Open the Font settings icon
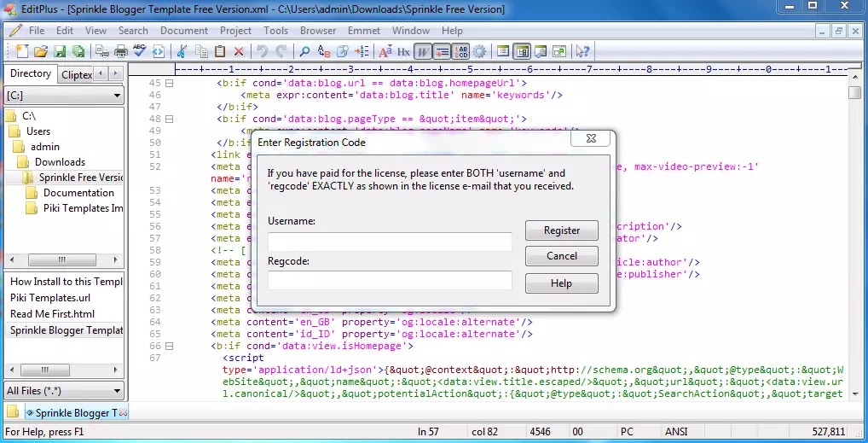The image size is (868, 443). click(385, 51)
